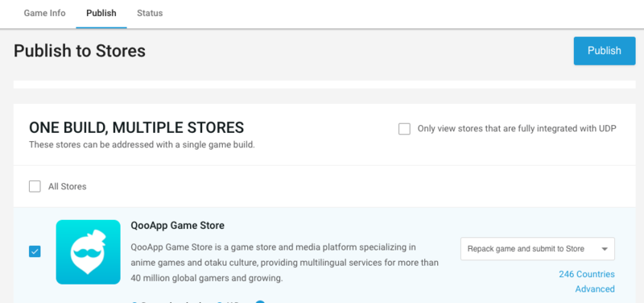
Task: Enable only fully UDP-integrated stores checkbox
Action: tap(405, 129)
